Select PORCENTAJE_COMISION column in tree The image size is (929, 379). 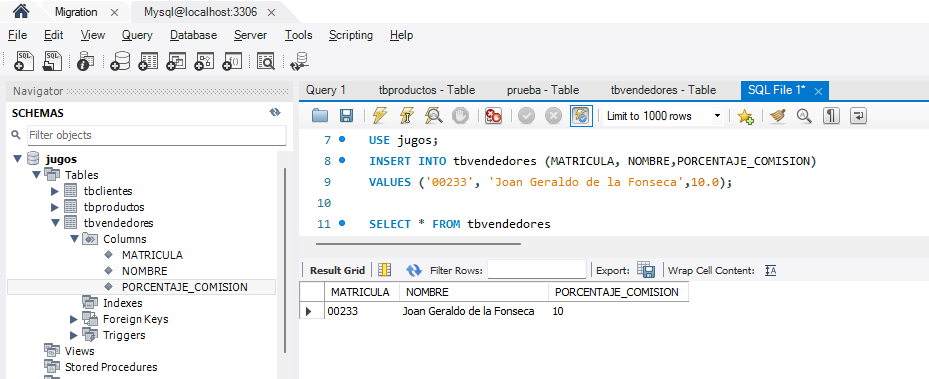coord(185,287)
